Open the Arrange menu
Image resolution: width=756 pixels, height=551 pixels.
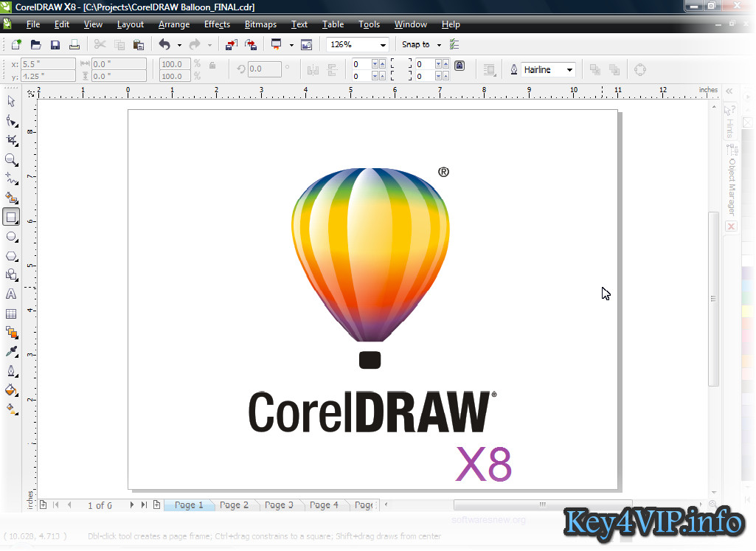coord(173,24)
